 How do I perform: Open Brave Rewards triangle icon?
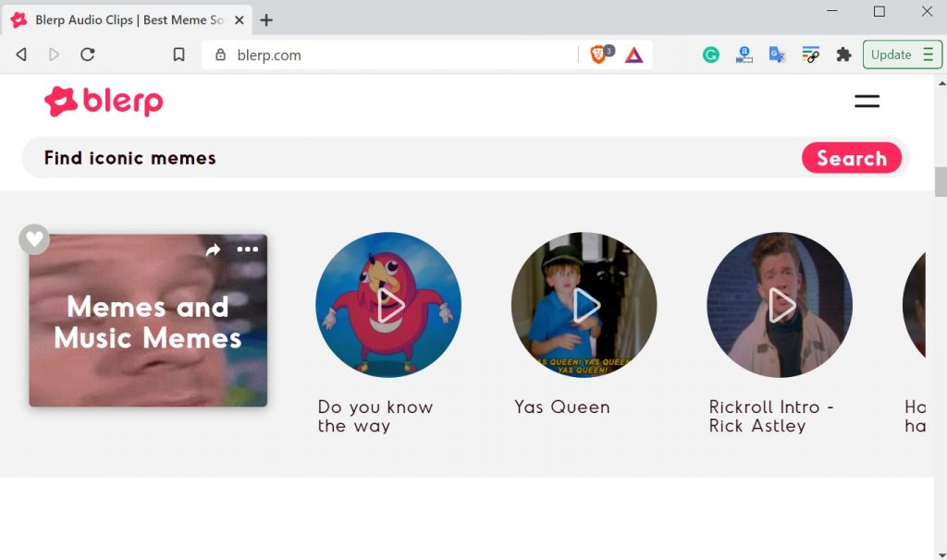tap(633, 55)
